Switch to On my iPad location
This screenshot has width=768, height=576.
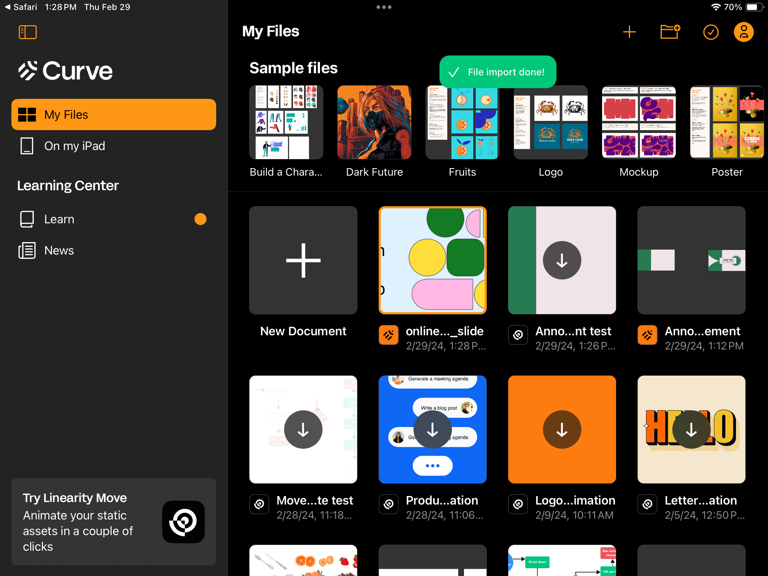[114, 146]
